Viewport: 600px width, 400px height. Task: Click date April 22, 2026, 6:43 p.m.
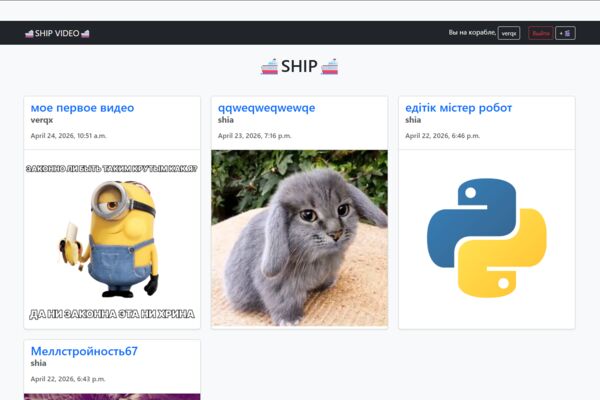tap(68, 379)
